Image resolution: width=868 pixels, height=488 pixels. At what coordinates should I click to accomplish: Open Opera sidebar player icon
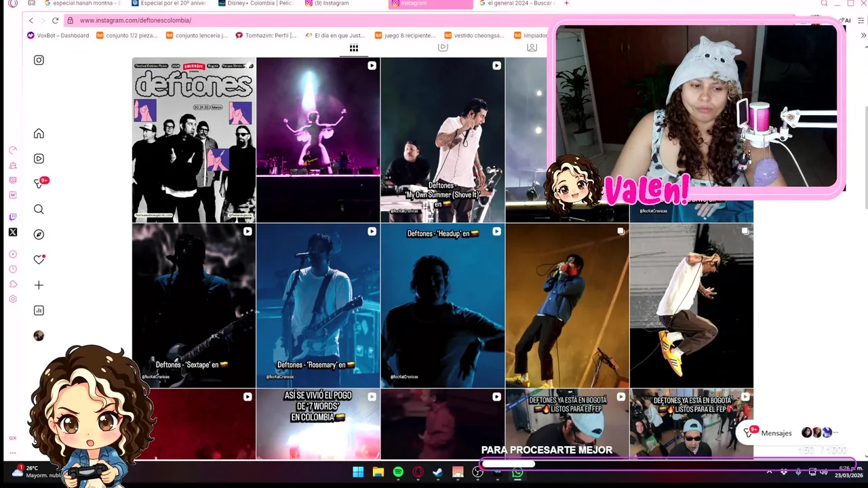(x=13, y=254)
